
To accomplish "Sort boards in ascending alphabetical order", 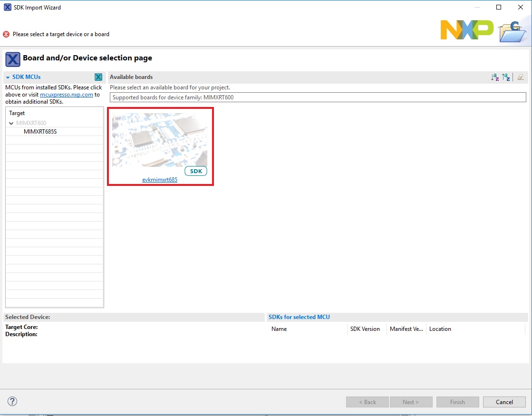I will tap(495, 77).
